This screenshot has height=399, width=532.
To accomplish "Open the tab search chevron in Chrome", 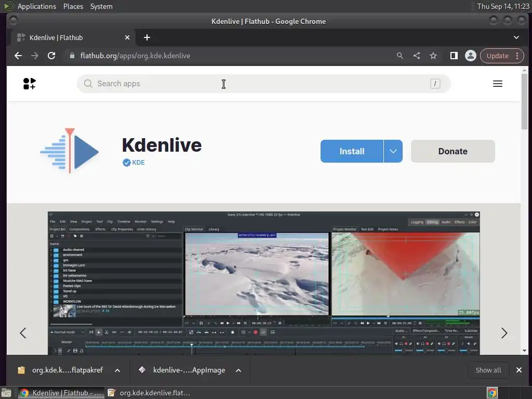I will click(516, 37).
